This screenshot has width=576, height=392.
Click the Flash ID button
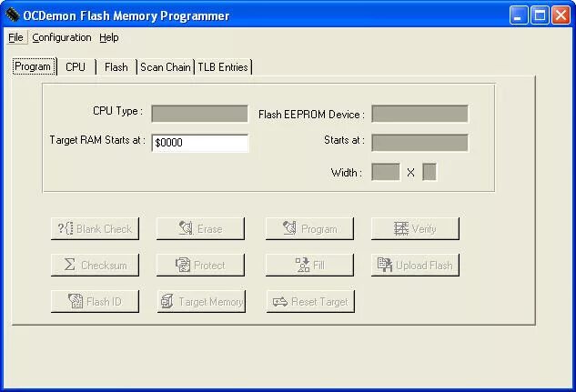(x=96, y=301)
